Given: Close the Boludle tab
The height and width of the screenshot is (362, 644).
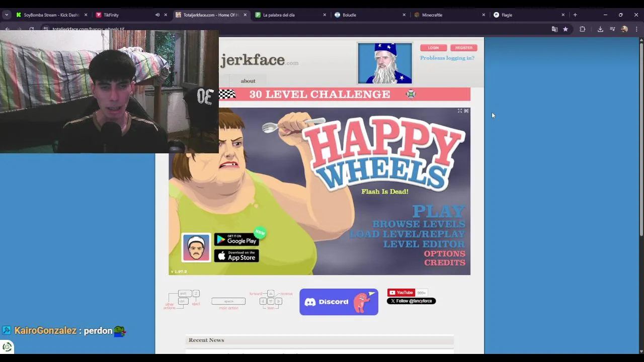Looking at the screenshot, I should point(404,15).
